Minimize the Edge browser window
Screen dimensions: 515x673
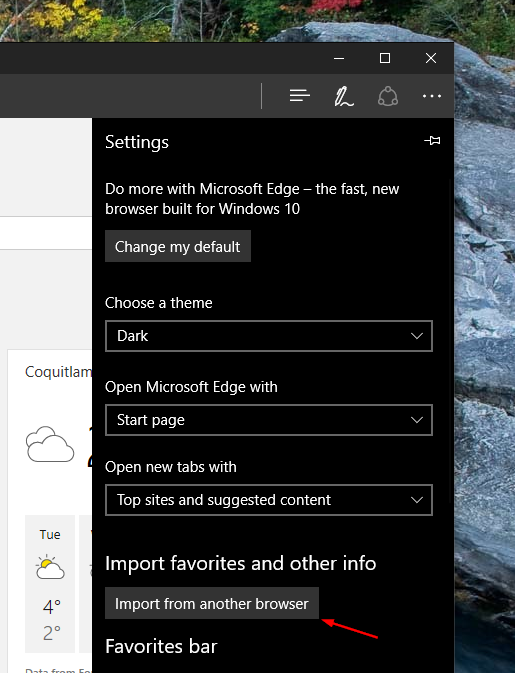point(339,58)
